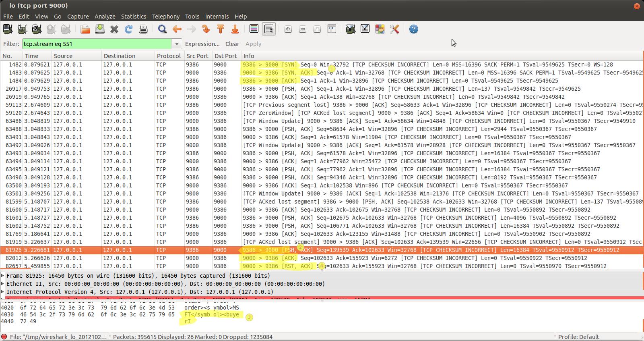Close this capture file X icon
The width and height of the screenshot is (644, 341).
[114, 29]
